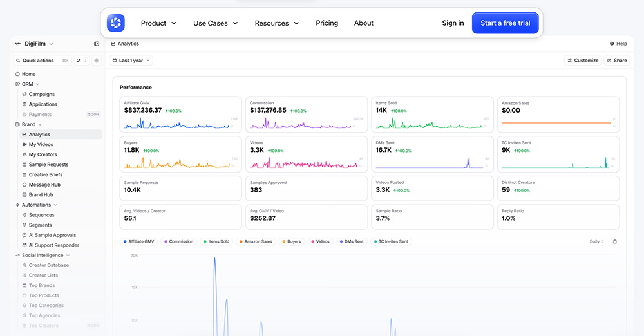644x336 pixels.
Task: Open the About page
Action: [x=364, y=23]
